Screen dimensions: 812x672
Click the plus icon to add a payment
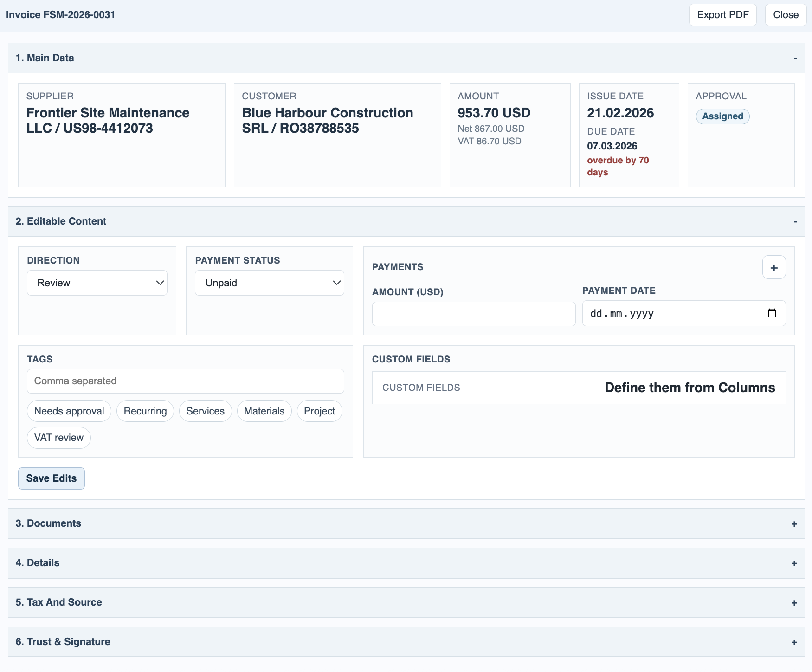coord(774,267)
